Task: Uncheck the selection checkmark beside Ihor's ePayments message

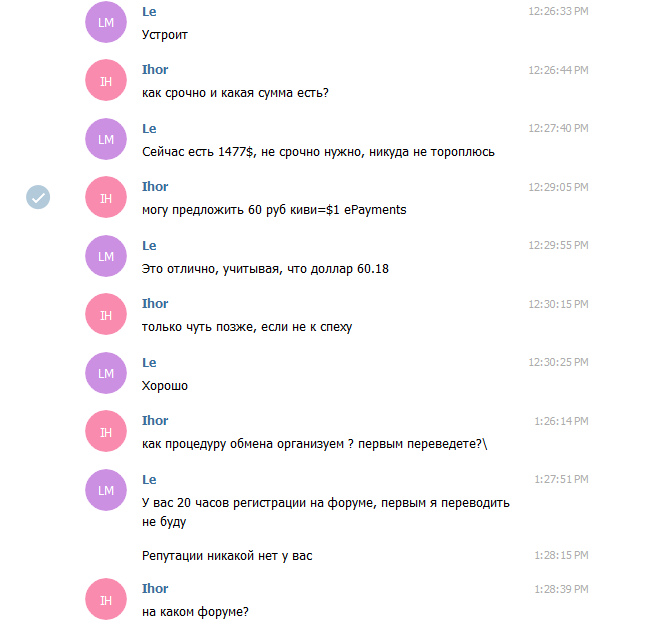Action: pyautogui.click(x=38, y=197)
